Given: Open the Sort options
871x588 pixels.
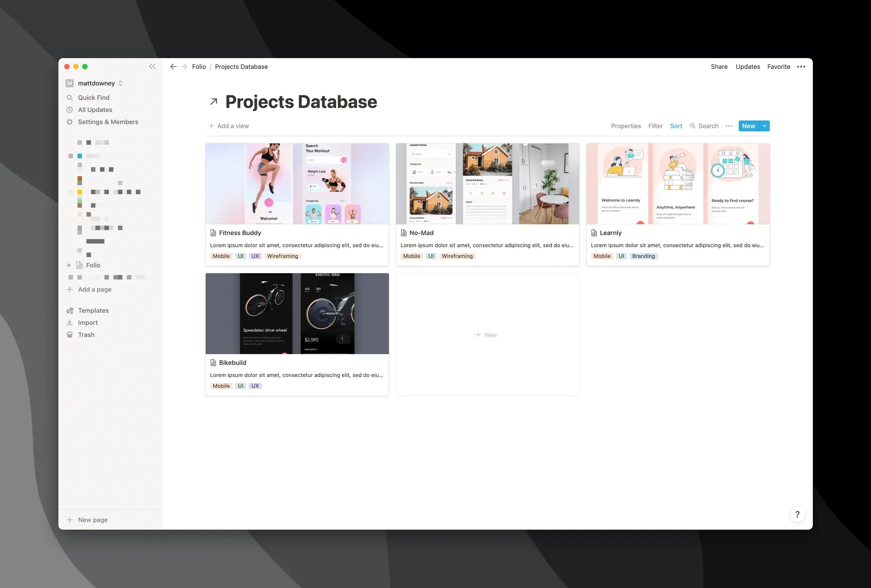Looking at the screenshot, I should tap(676, 126).
